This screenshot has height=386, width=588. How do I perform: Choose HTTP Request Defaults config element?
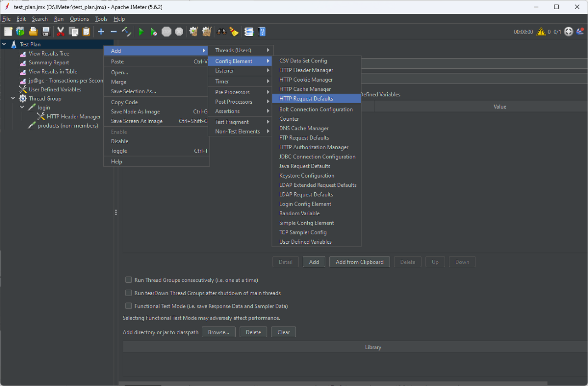[x=317, y=99]
